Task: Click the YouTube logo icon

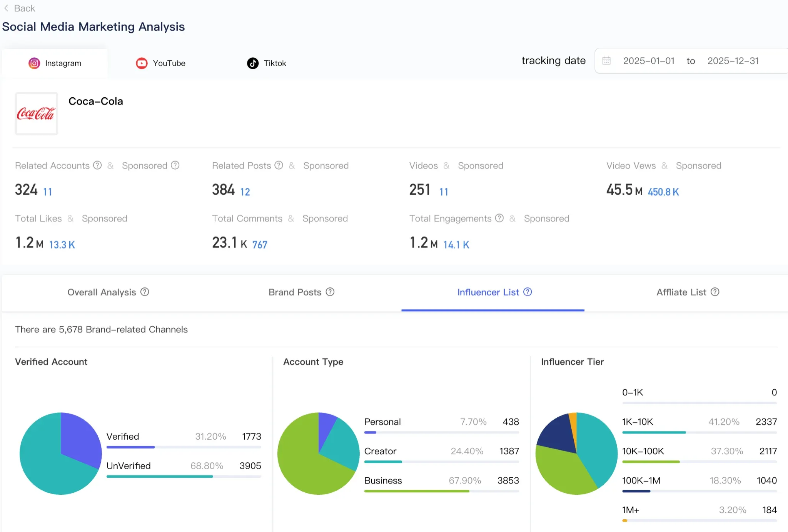Action: pyautogui.click(x=142, y=63)
